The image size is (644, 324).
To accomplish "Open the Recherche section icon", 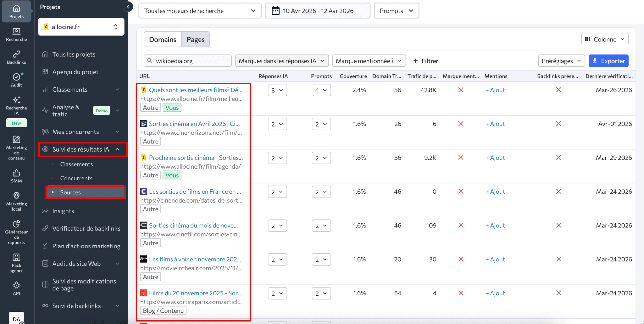I will [16, 31].
